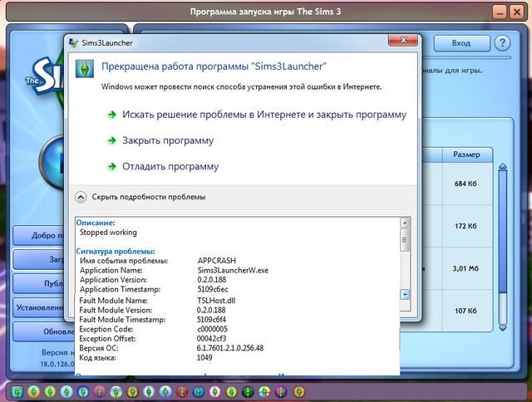Image resolution: width=532 pixels, height=402 pixels.
Task: Select the 'Установленн…' installed content tab
Action: pyautogui.click(x=39, y=307)
